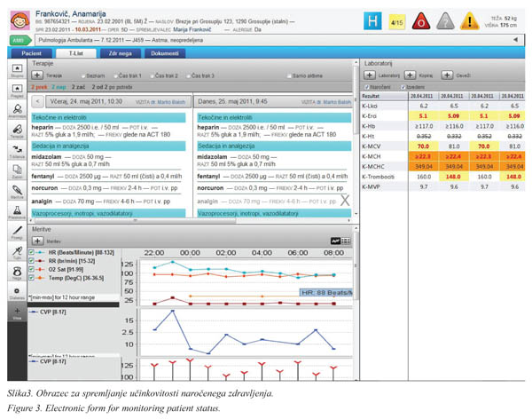Open the yellow 4/15 sticky note
The width and height of the screenshot is (532, 419).
click(x=396, y=22)
